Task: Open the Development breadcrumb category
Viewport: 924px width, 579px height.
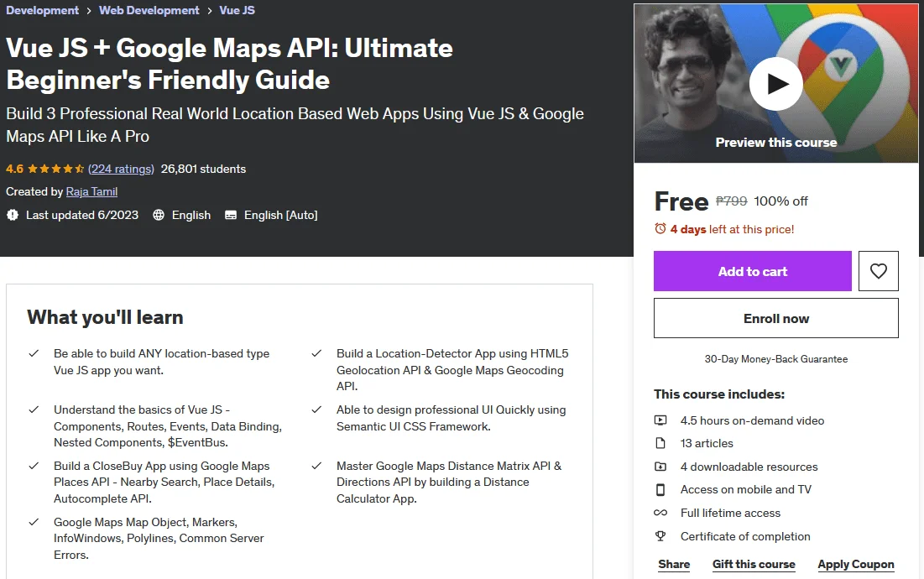Action: 43,10
